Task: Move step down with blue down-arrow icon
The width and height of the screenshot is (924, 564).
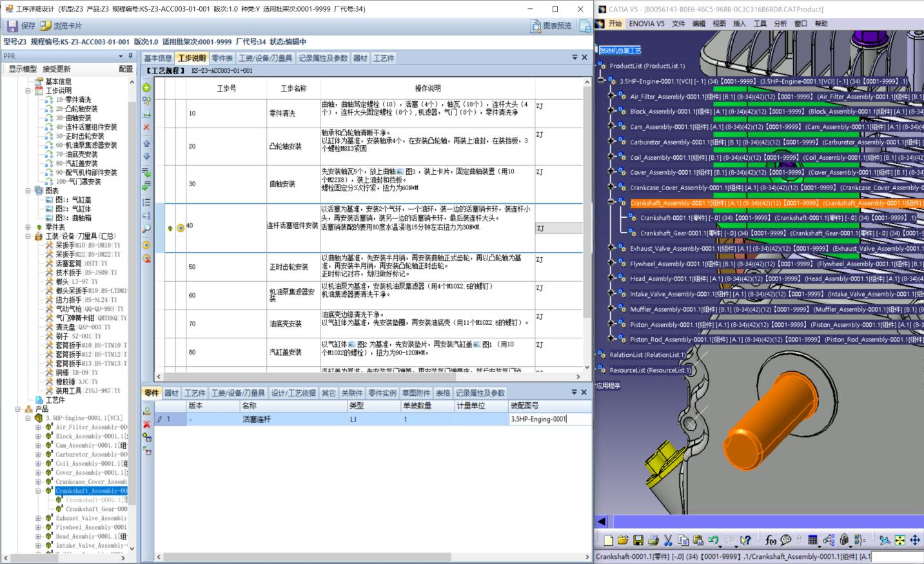Action: point(146,157)
